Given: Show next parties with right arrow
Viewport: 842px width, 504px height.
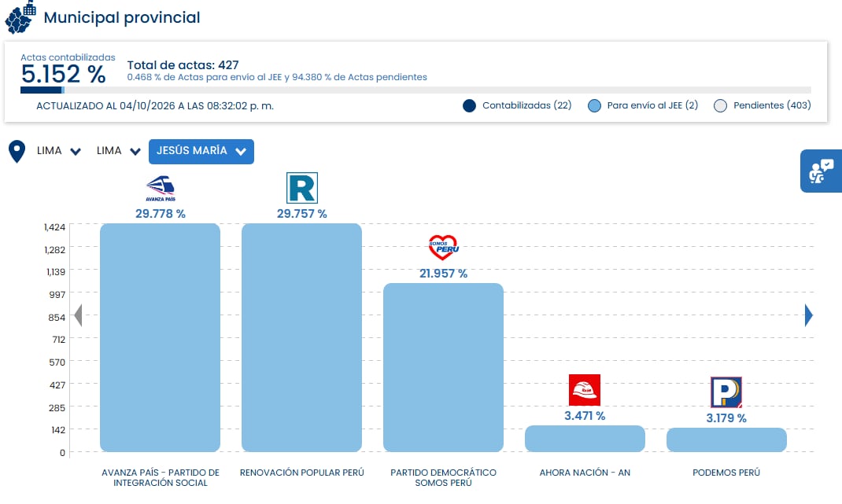Looking at the screenshot, I should point(809,315).
